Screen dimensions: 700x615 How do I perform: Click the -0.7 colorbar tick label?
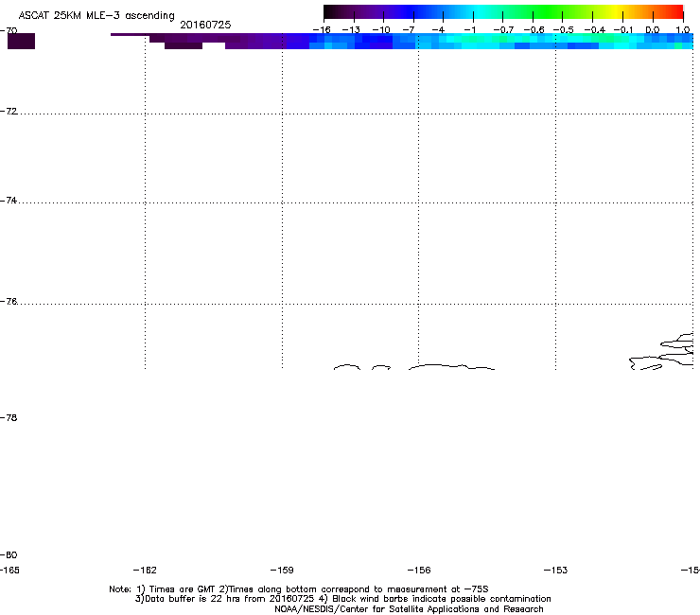click(503, 30)
